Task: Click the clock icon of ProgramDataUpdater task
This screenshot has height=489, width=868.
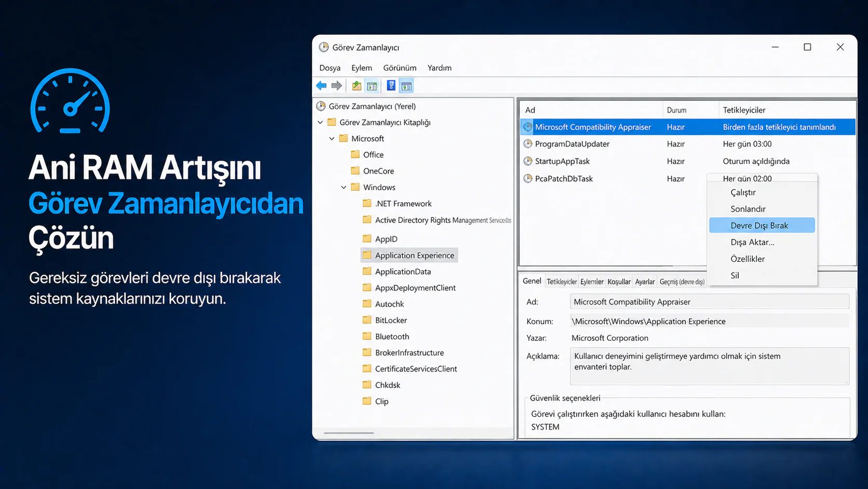Action: [528, 144]
